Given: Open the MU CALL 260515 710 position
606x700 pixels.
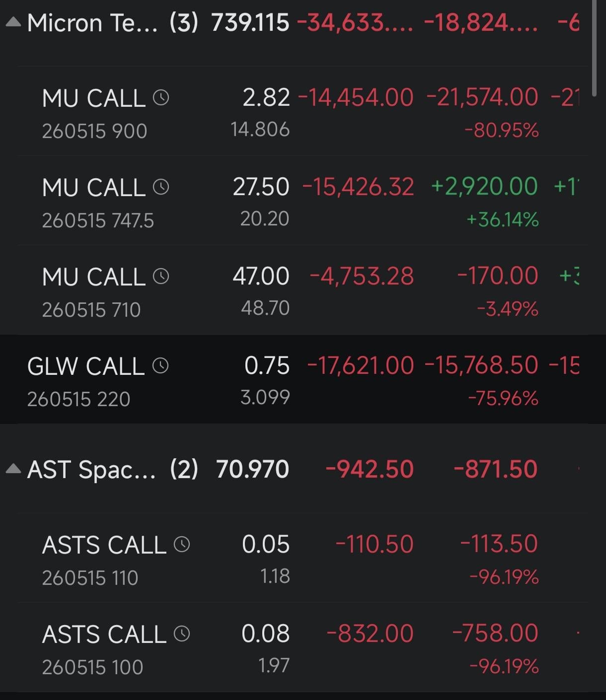Looking at the screenshot, I should [303, 290].
